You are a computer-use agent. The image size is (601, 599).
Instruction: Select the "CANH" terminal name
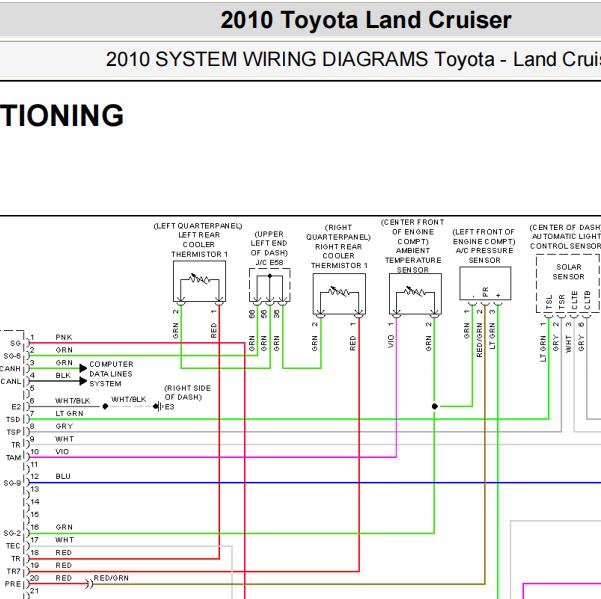pyautogui.click(x=10, y=369)
